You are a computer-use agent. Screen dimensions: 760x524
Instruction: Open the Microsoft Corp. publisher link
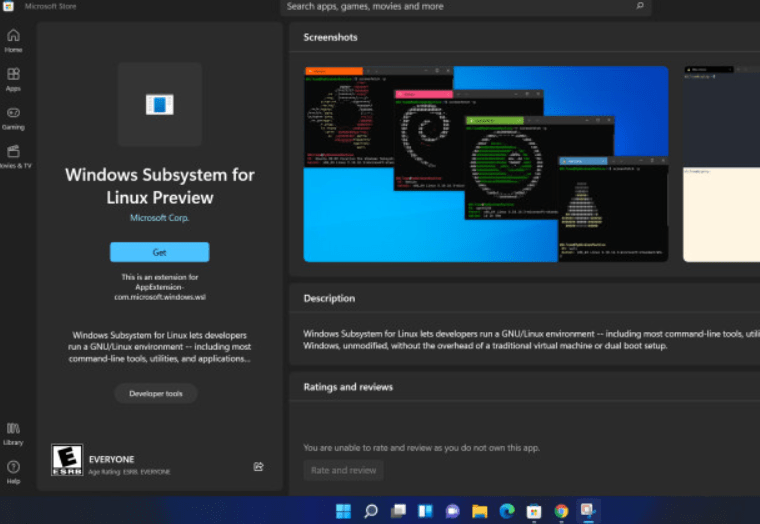point(159,218)
